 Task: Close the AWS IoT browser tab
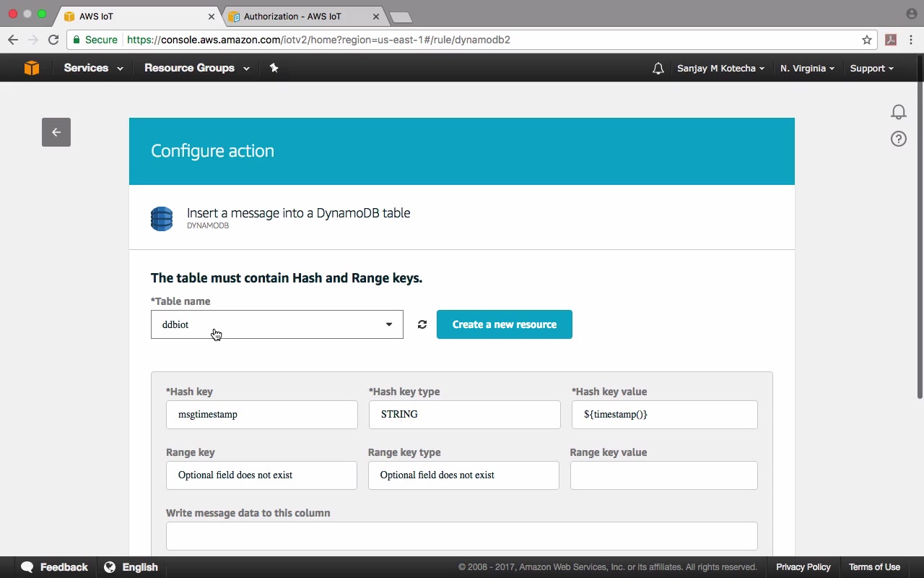212,16
